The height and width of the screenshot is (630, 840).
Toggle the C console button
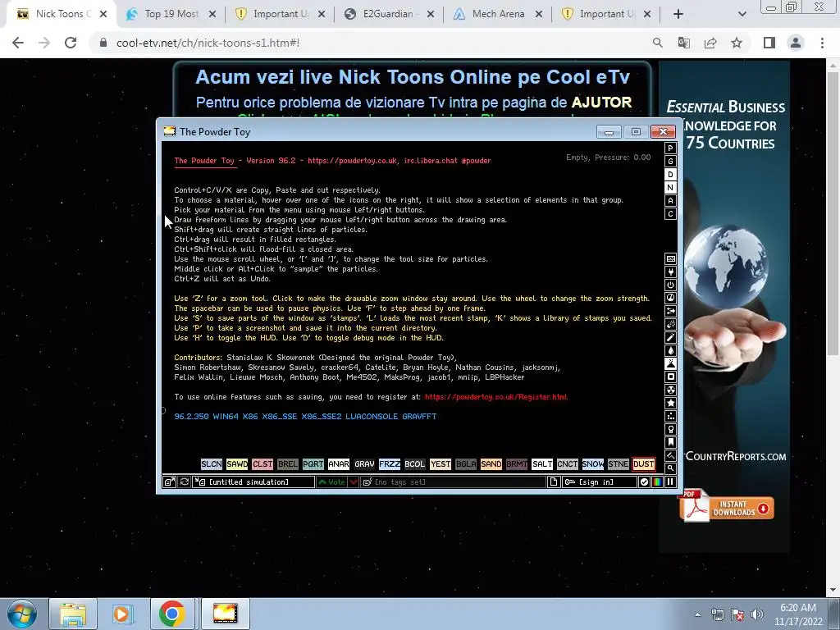(x=670, y=214)
